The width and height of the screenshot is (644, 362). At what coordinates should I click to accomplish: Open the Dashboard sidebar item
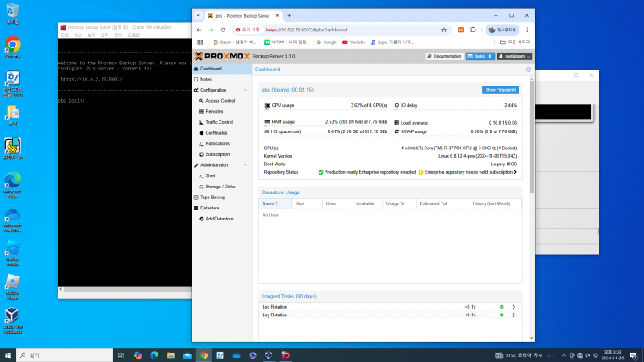[222, 69]
